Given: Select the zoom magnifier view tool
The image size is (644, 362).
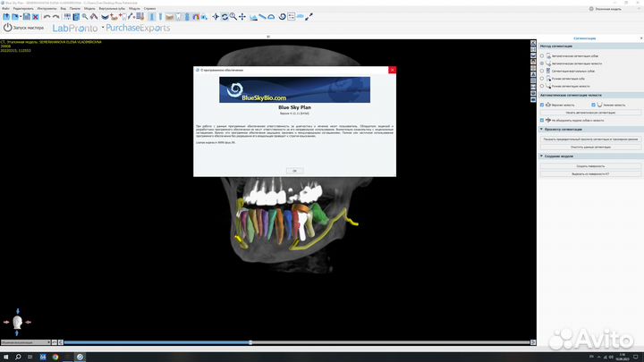Looking at the screenshot, I should click(x=233, y=17).
